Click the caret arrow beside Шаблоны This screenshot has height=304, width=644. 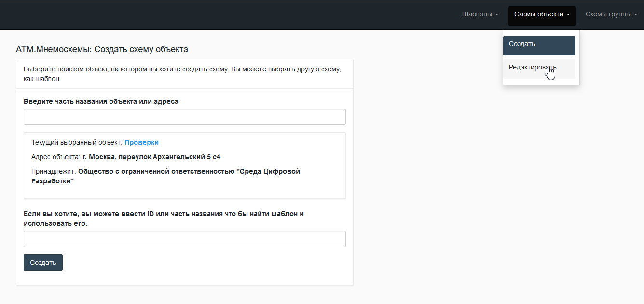[497, 15]
